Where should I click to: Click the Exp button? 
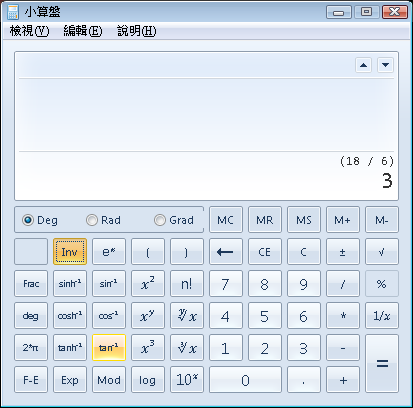[x=70, y=380]
